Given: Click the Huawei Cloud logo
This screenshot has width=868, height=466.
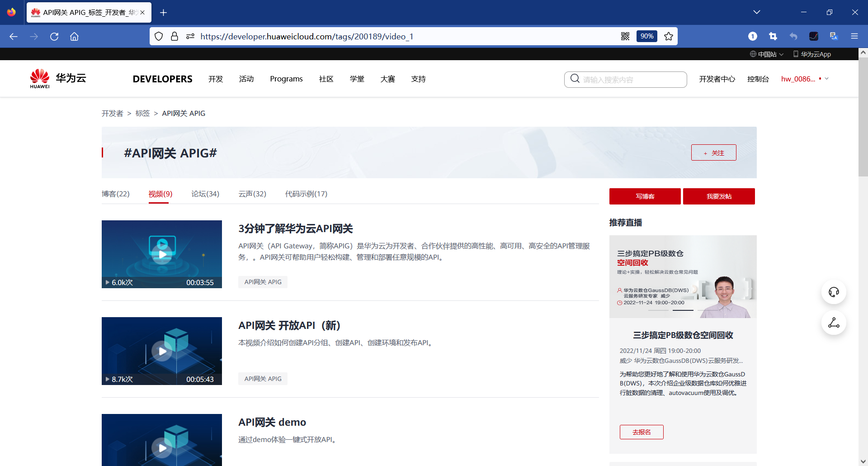Looking at the screenshot, I should pos(57,78).
